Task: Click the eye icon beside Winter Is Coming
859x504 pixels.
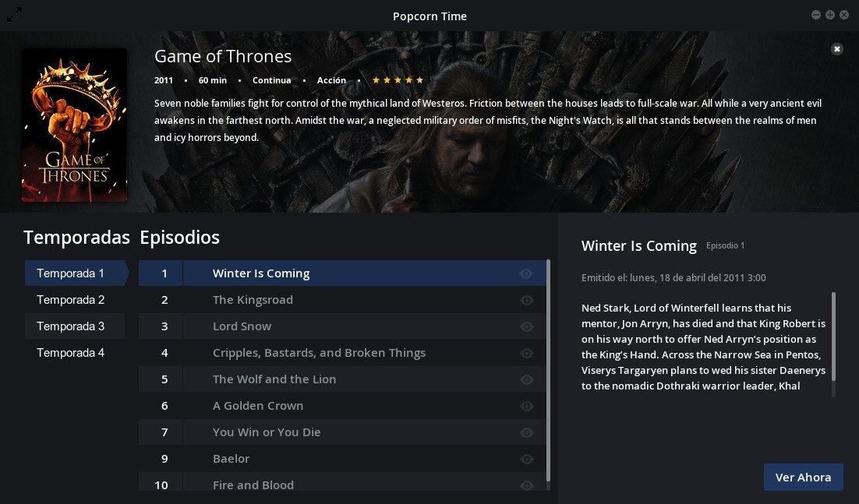Action: [x=526, y=273]
